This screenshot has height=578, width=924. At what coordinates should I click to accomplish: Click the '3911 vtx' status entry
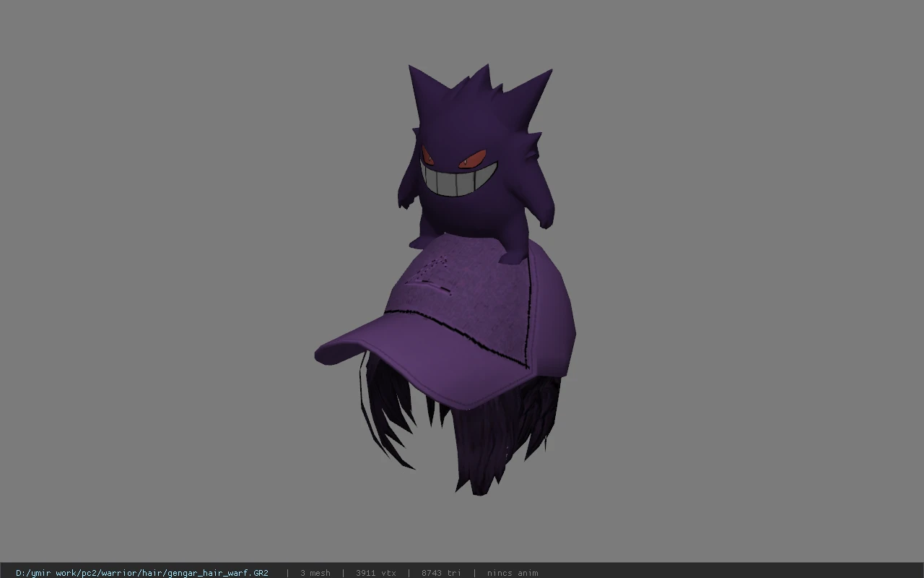click(375, 573)
